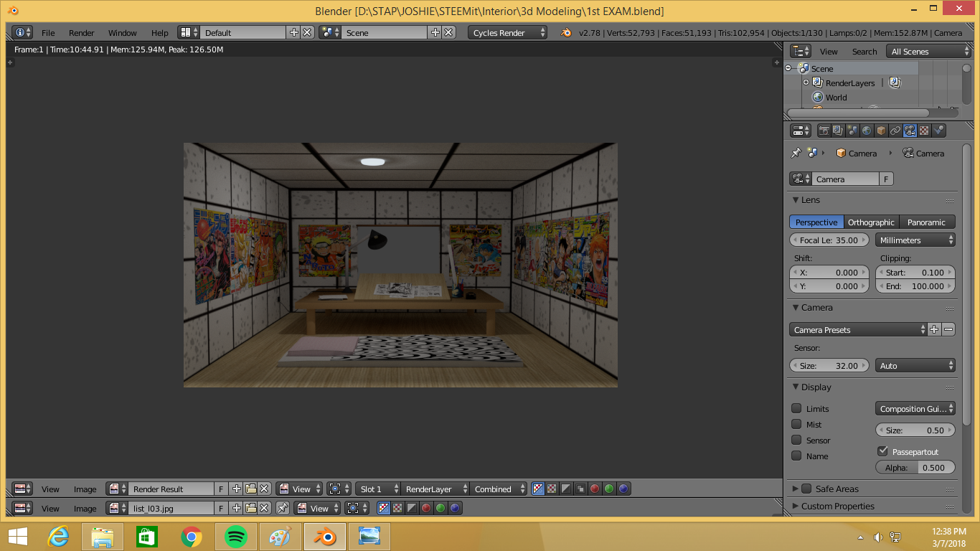Open the Object Constraints tab chain icon
Screen dimensions: 980x551
(895, 131)
